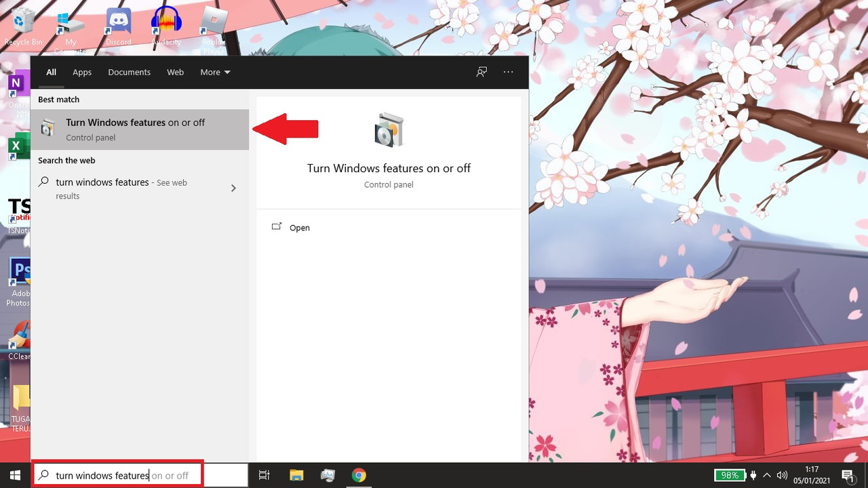Open the Recycle Bin desktop icon
The image size is (868, 488).
tap(24, 26)
